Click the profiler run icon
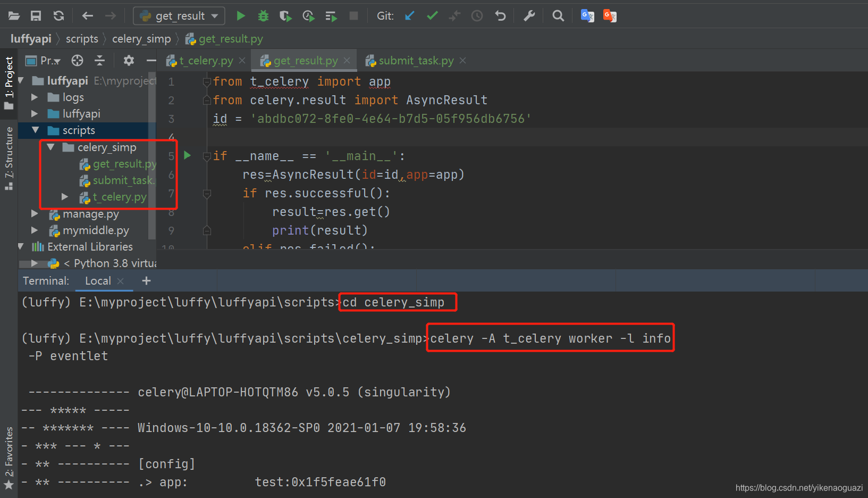Image resolution: width=868 pixels, height=498 pixels. tap(308, 16)
